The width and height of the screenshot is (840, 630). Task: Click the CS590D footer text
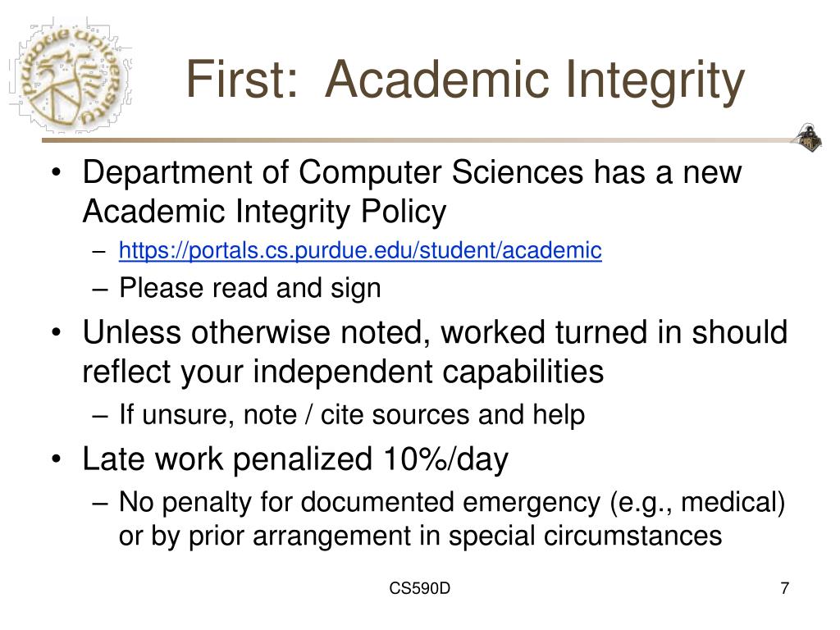point(419,588)
